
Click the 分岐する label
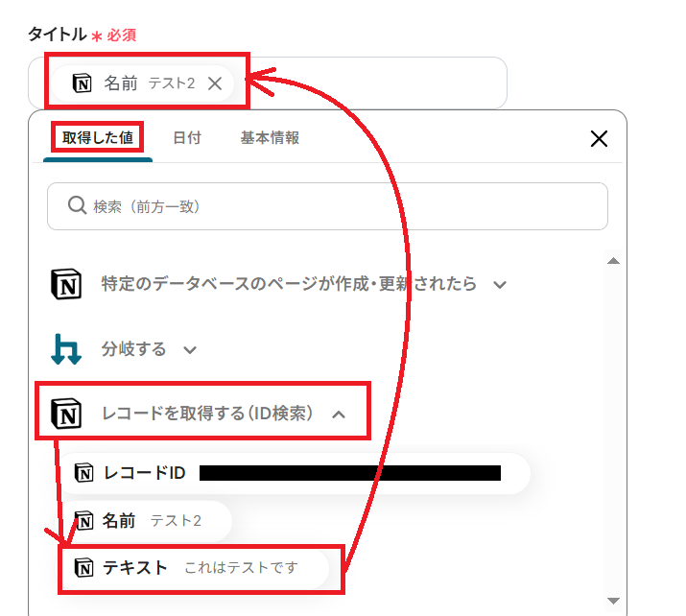pos(134,348)
